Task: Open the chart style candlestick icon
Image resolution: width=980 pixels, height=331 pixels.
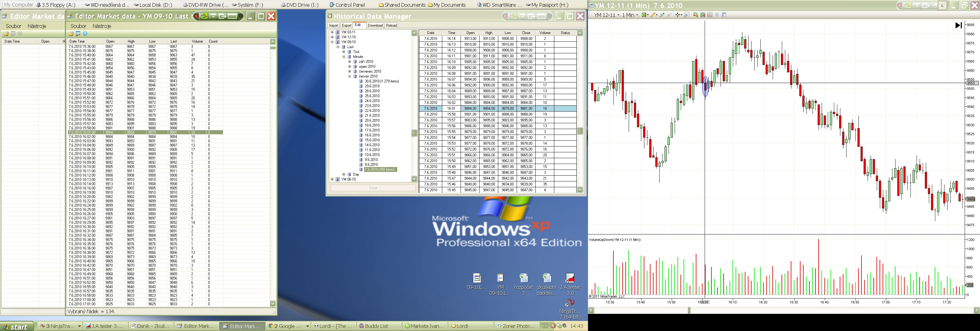Action: [644, 15]
